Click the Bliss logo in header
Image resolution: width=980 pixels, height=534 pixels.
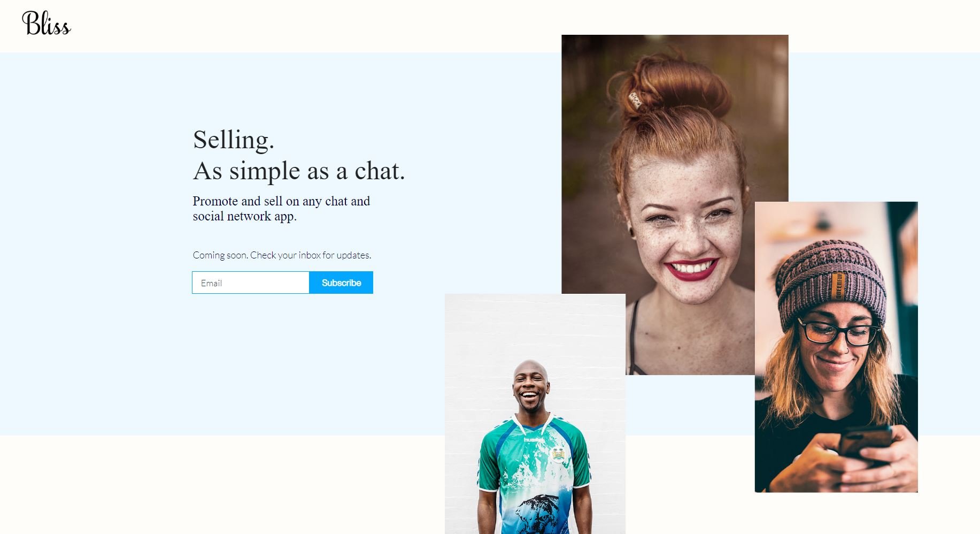[x=47, y=24]
